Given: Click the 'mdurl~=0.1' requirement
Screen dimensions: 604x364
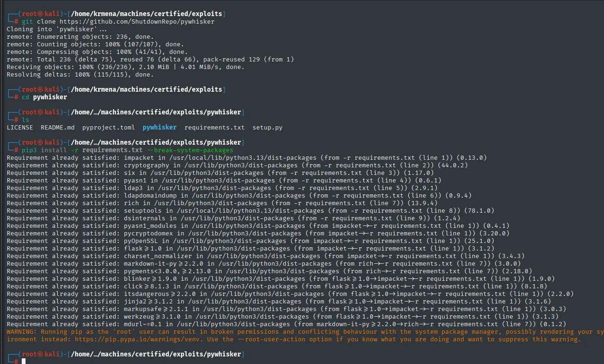Looking at the screenshot, I should coord(145,324).
